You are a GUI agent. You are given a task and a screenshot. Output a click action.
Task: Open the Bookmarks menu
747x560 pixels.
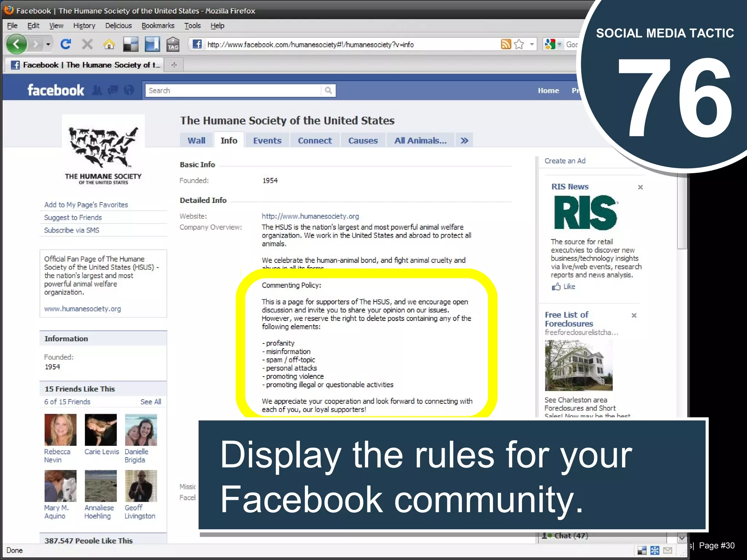click(x=158, y=26)
